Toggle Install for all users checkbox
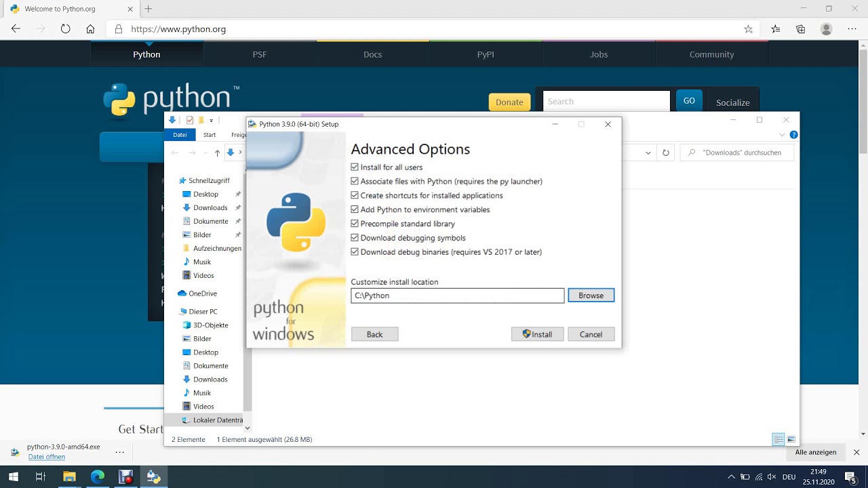This screenshot has height=488, width=868. pyautogui.click(x=355, y=167)
